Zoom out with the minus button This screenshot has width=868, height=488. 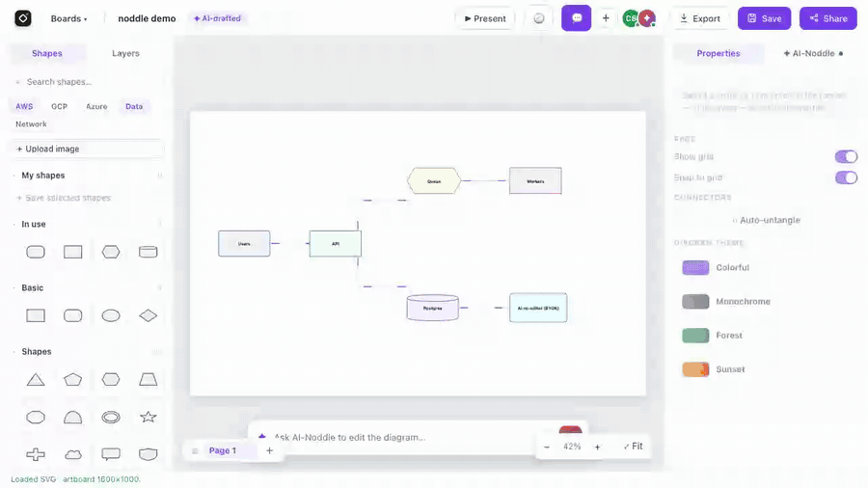click(547, 447)
